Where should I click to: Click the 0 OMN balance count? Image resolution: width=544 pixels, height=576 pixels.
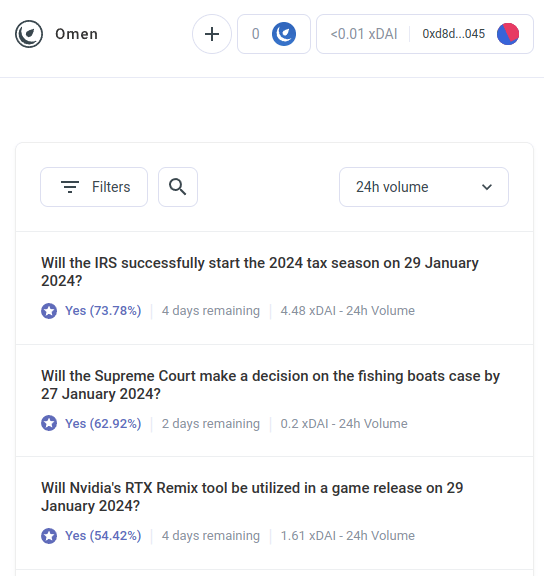pos(256,34)
